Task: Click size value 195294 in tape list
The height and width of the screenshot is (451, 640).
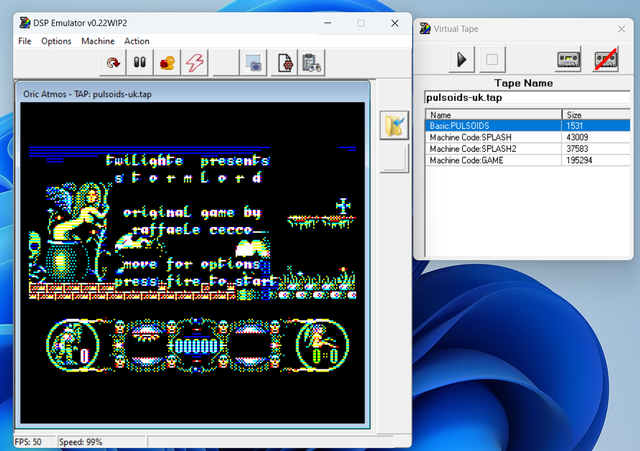Action: click(579, 160)
